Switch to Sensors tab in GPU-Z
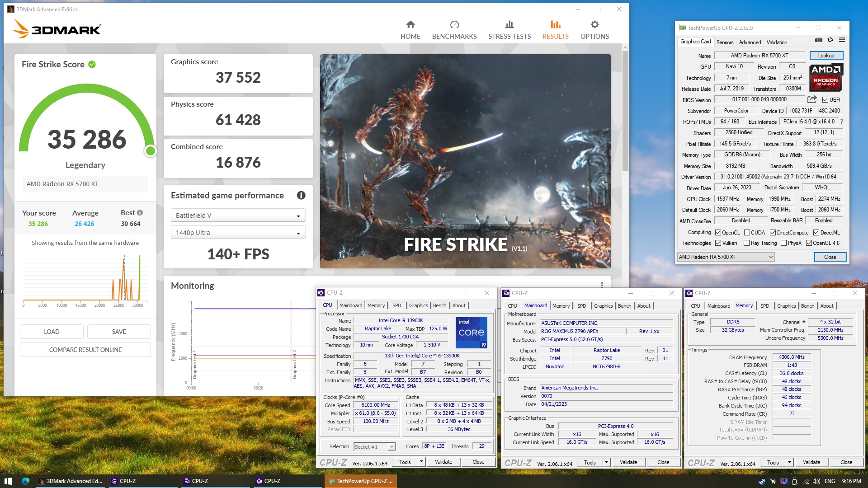 pyautogui.click(x=725, y=42)
